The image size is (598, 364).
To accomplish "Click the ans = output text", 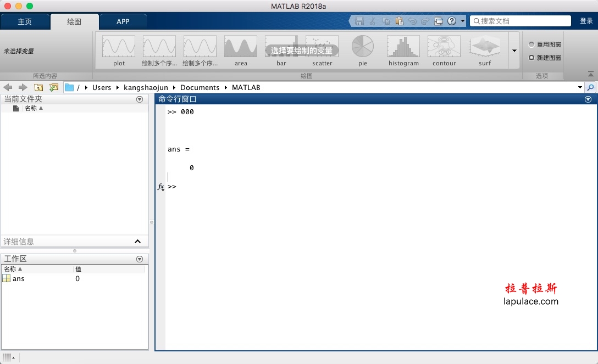I will 179,149.
